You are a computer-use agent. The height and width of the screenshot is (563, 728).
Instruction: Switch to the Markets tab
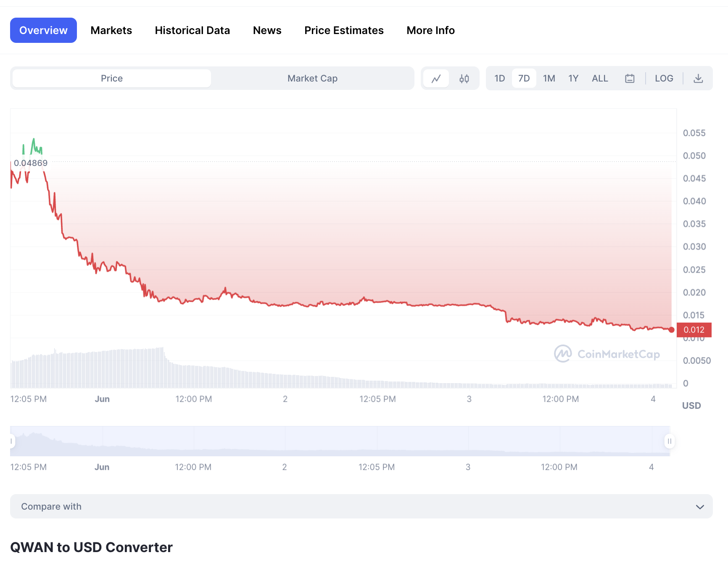111,30
